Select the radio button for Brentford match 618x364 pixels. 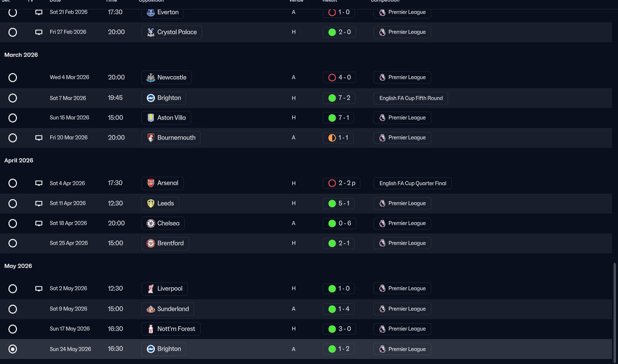[13, 243]
